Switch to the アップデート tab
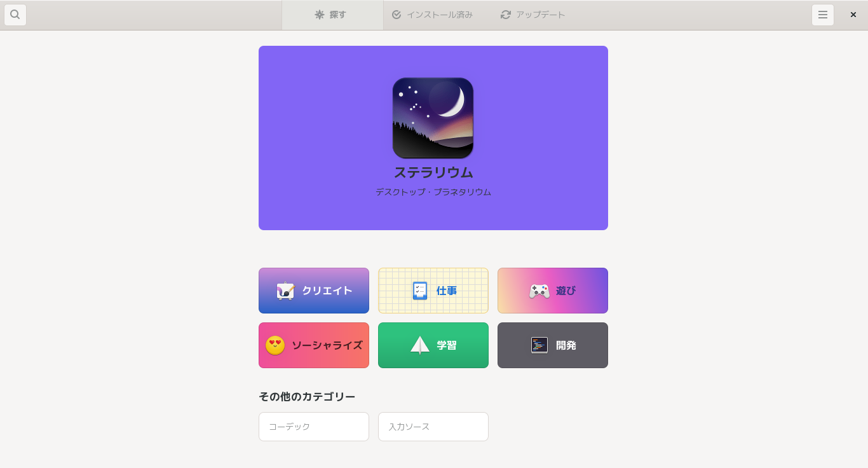This screenshot has width=868, height=468. 532,15
